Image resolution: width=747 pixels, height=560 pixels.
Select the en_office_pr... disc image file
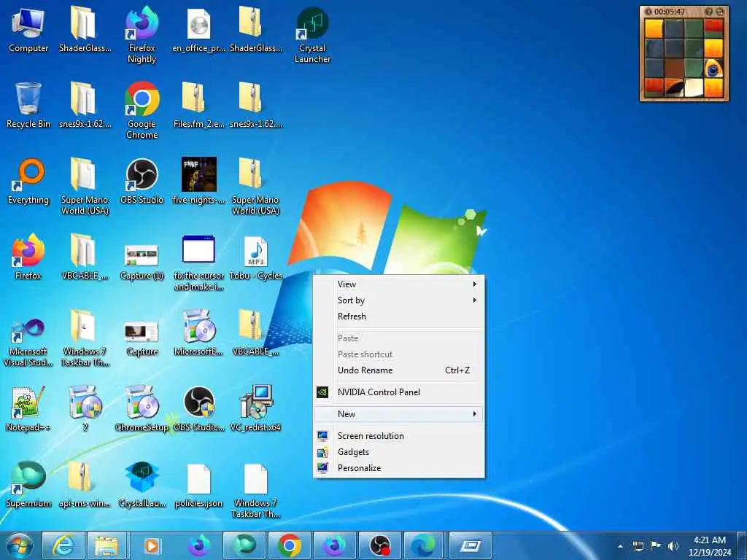click(198, 29)
